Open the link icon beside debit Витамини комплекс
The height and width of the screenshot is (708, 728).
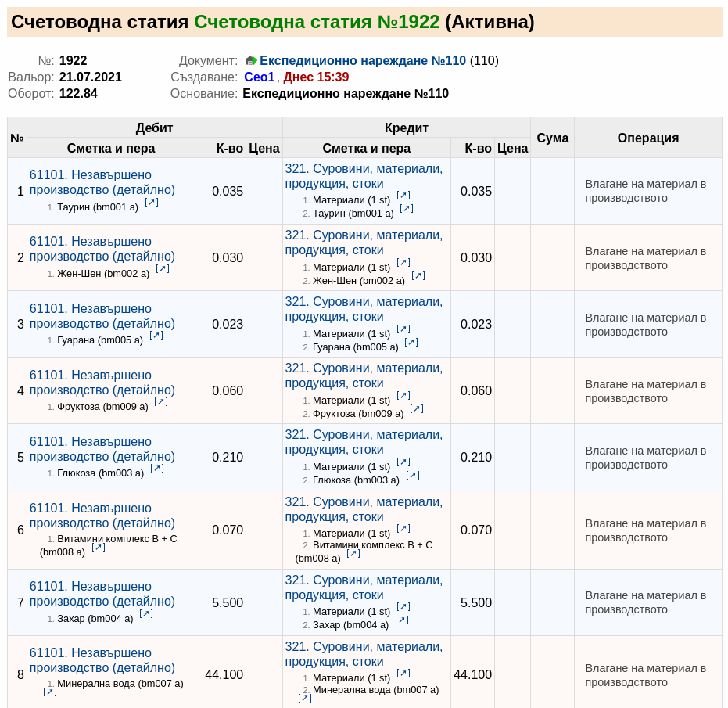coord(99,548)
